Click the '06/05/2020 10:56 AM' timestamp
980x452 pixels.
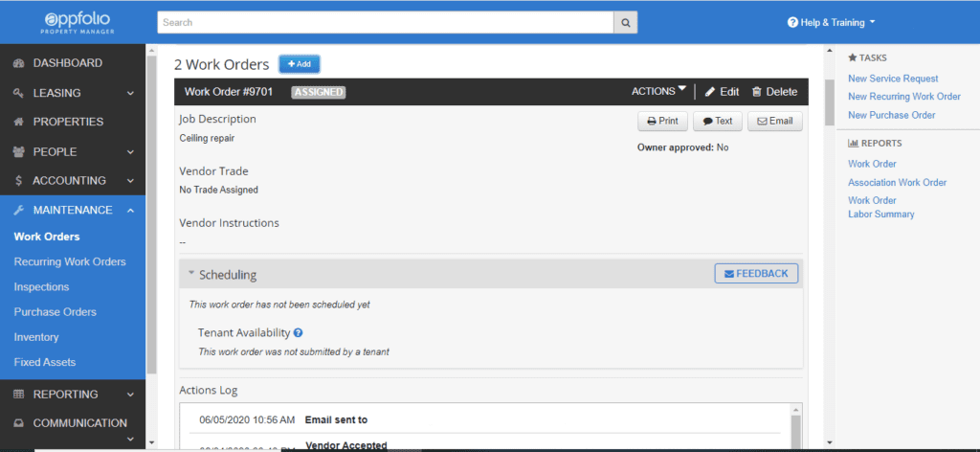click(x=247, y=420)
